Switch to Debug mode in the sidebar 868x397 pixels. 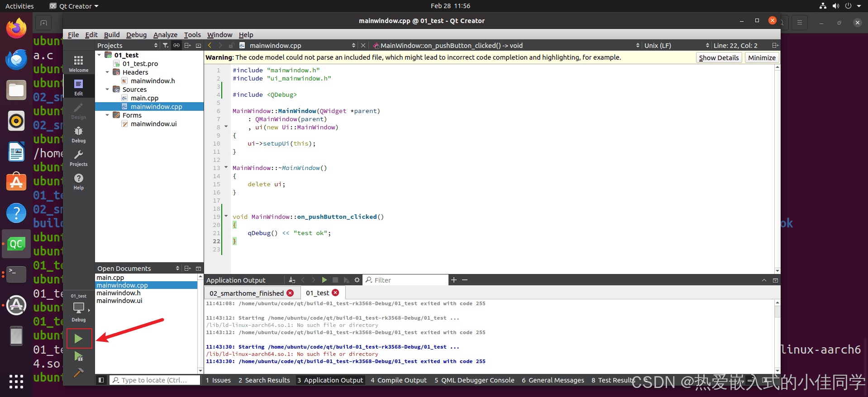(x=79, y=134)
